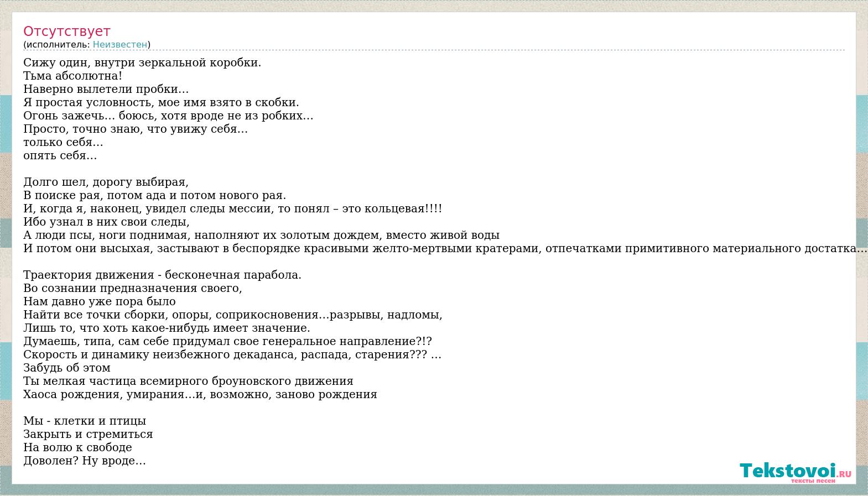Click line 'Ибо узнал в них свои следы,'

point(107,222)
